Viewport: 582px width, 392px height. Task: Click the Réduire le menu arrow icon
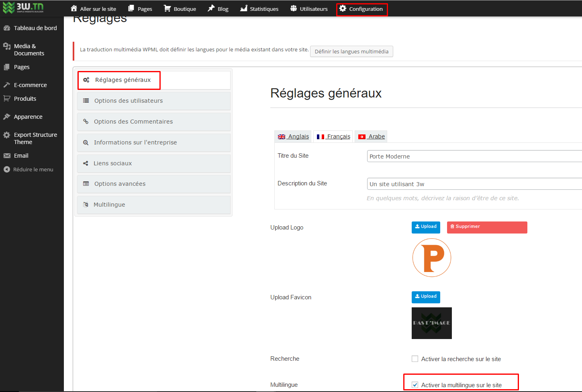coord(7,169)
